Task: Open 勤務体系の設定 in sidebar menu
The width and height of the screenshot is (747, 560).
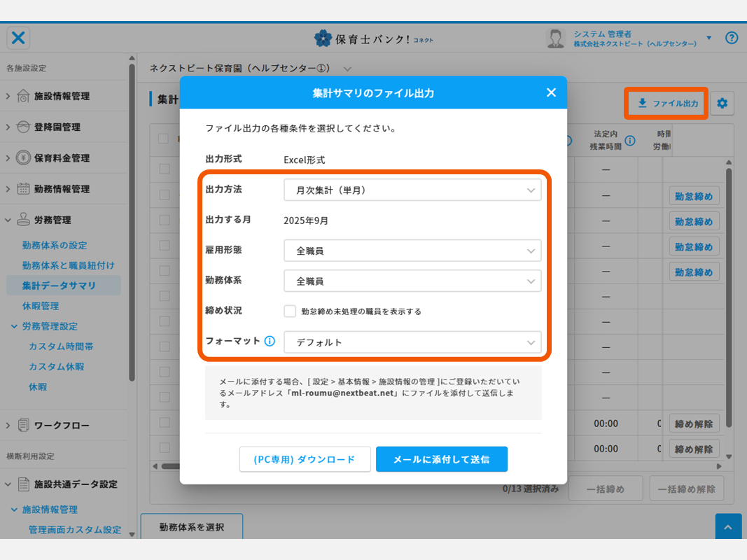Action: [x=55, y=245]
